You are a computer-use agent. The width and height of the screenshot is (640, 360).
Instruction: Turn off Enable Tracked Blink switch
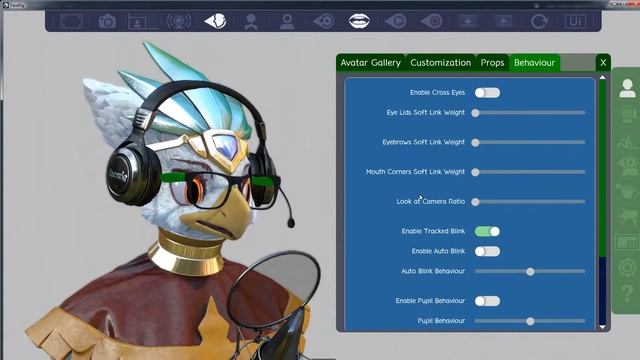pyautogui.click(x=487, y=231)
